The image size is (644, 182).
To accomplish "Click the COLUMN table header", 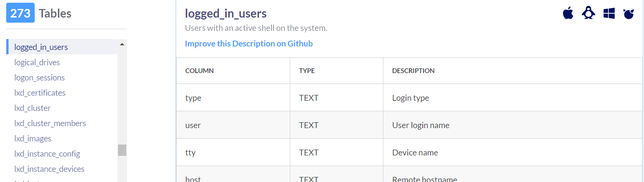I will point(199,71).
